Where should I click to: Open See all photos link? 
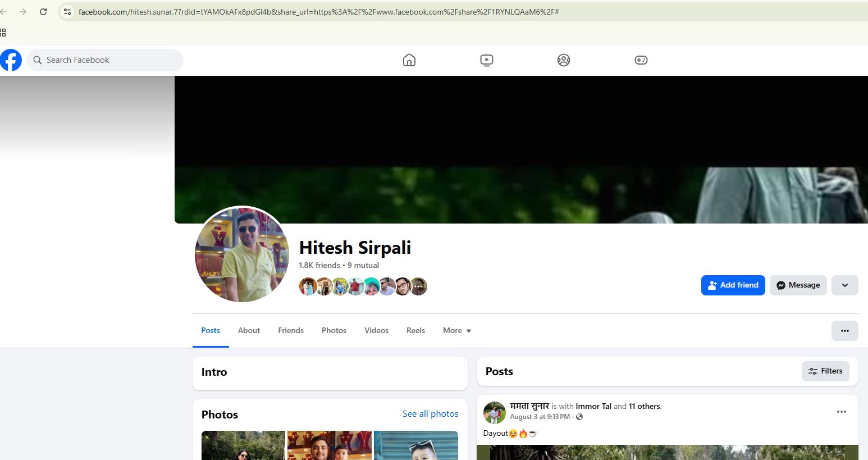[x=430, y=414]
